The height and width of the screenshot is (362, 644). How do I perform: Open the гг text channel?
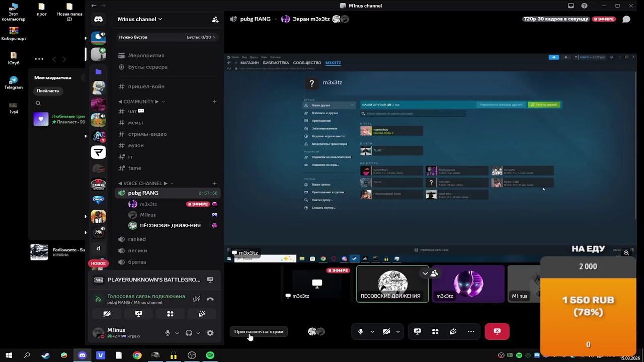point(168,157)
